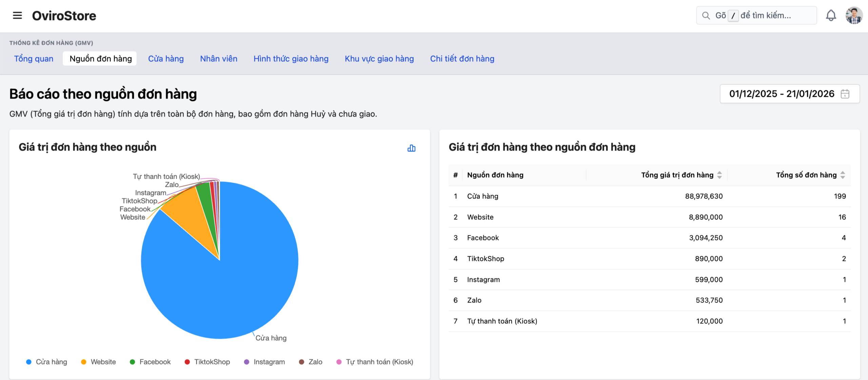
Task: Click the search magnifier icon
Action: [x=706, y=16]
